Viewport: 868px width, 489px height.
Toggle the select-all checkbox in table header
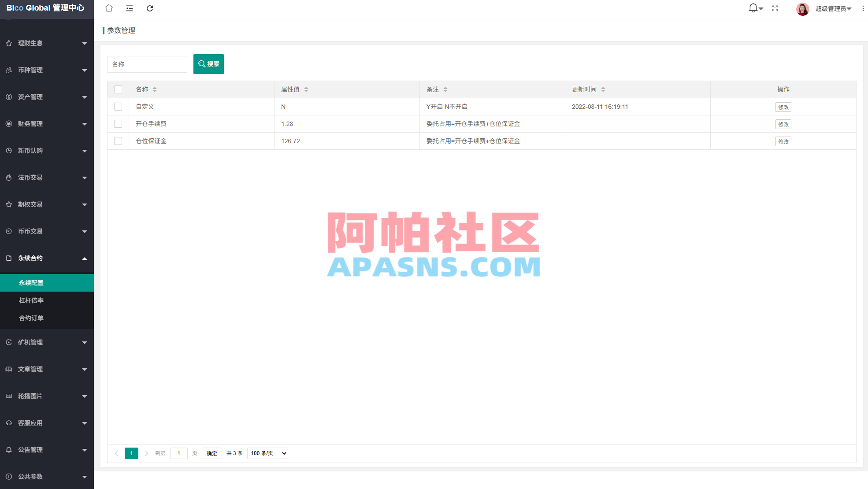(x=118, y=89)
